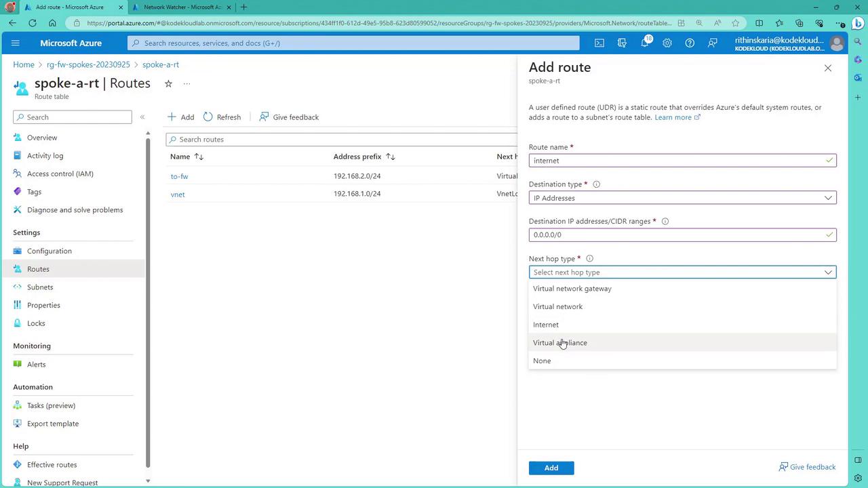Pick Internet from next hop list

[x=546, y=325]
